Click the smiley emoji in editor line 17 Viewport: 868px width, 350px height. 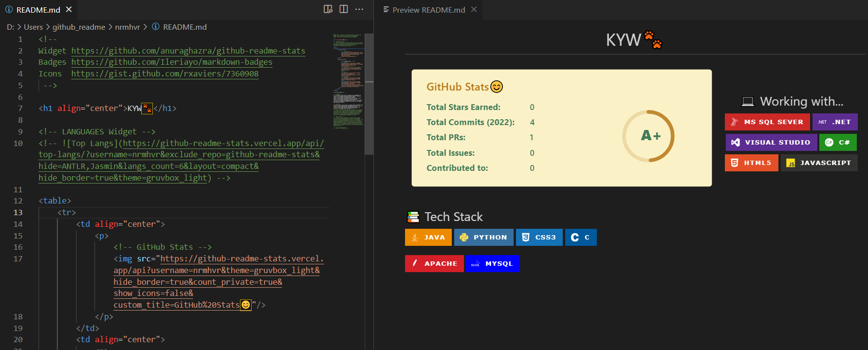pyautogui.click(x=246, y=305)
